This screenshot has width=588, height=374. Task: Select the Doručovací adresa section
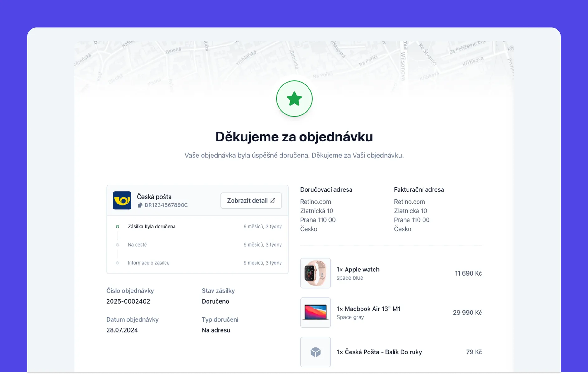[326, 189]
